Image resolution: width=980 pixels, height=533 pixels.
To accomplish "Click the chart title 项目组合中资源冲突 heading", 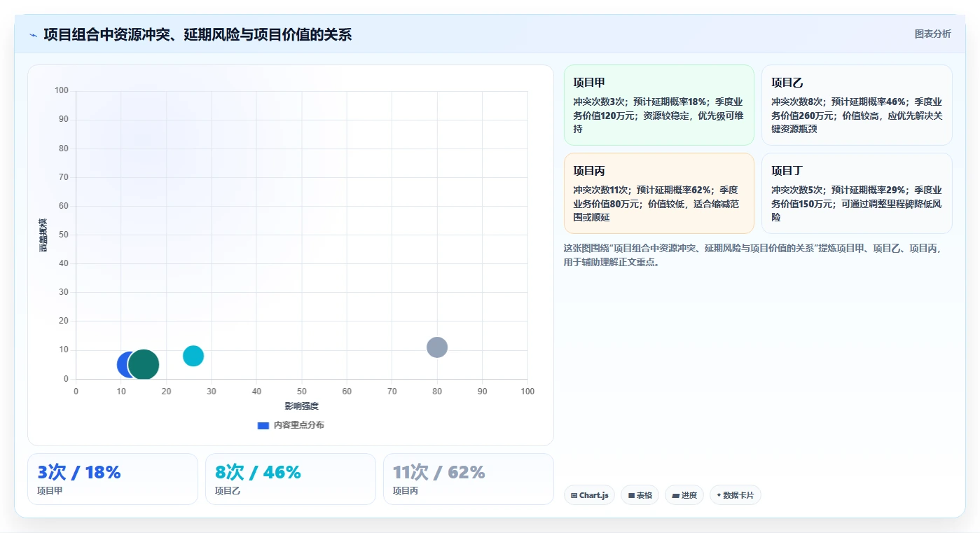I will coord(198,34).
